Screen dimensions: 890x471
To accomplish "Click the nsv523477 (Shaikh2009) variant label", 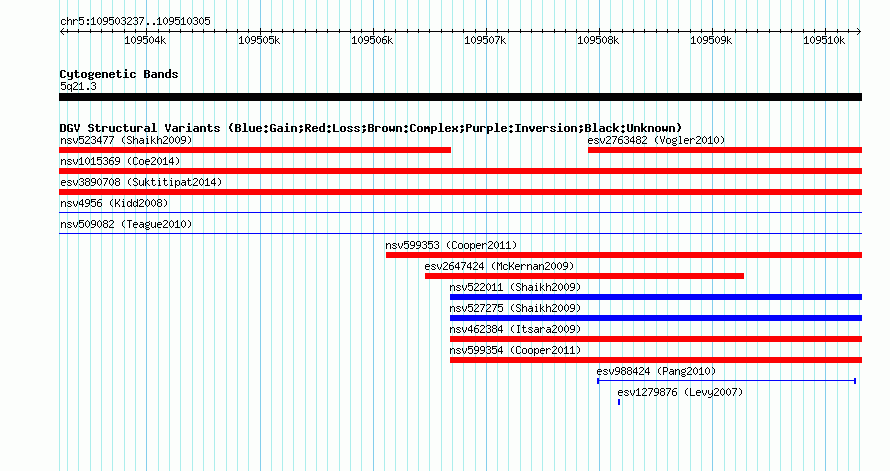I will point(126,140).
